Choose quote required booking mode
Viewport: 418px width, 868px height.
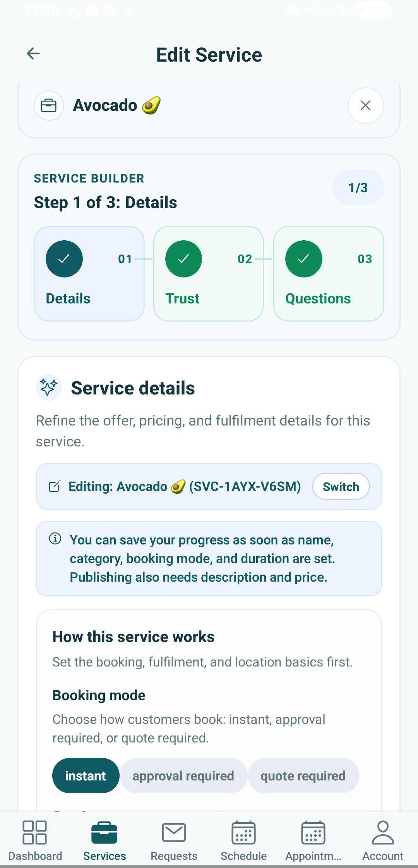[303, 775]
